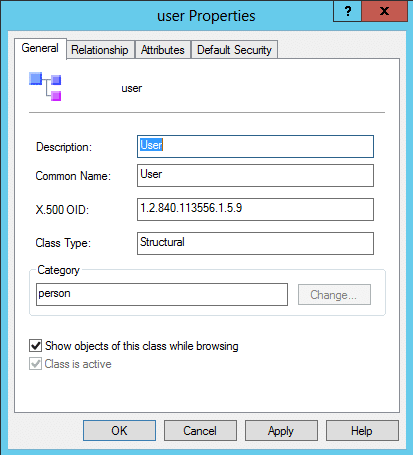Open the Relationship tab

tap(100, 50)
